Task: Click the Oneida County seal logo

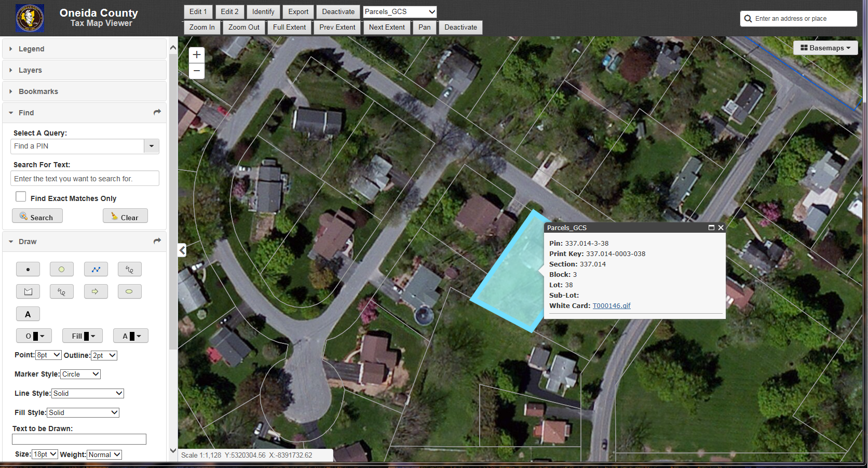Action: click(x=30, y=18)
